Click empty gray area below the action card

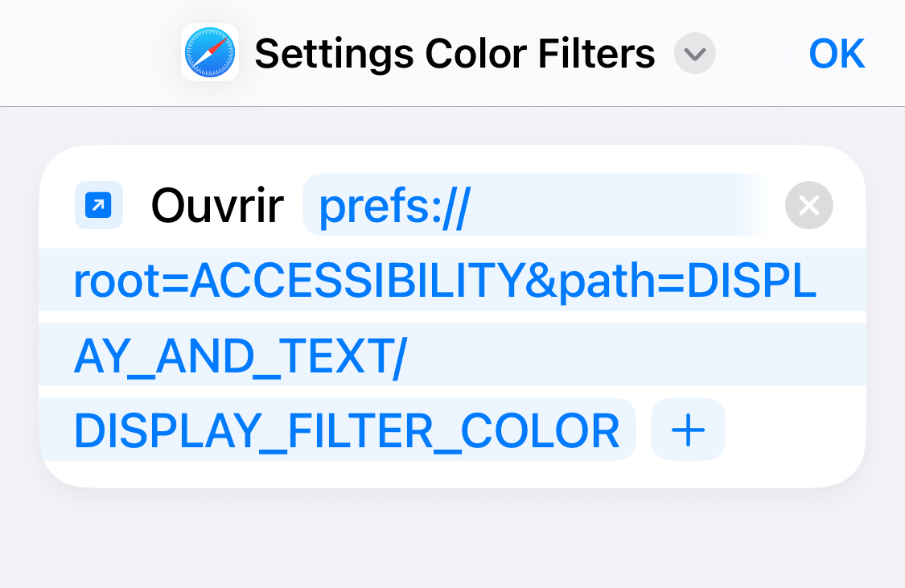(450, 539)
